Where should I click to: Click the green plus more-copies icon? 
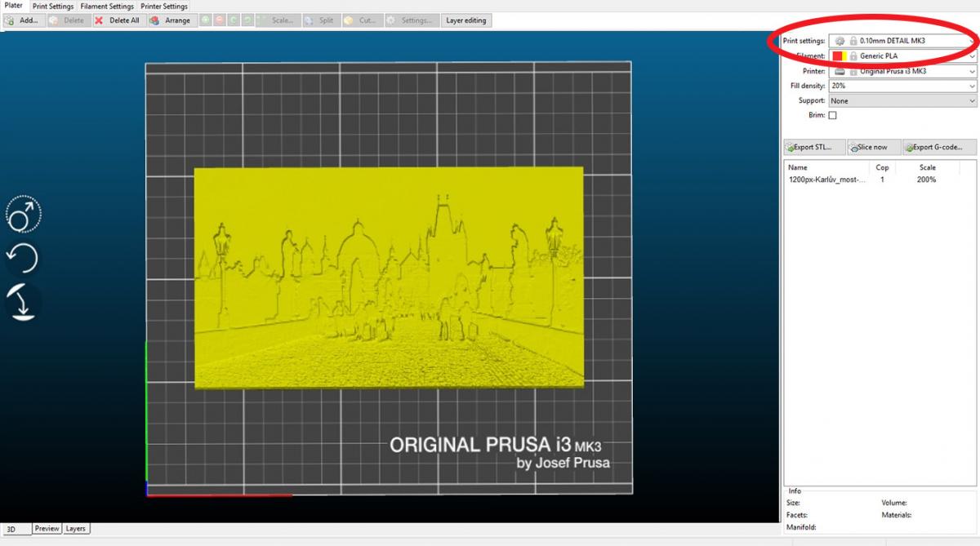coord(206,20)
